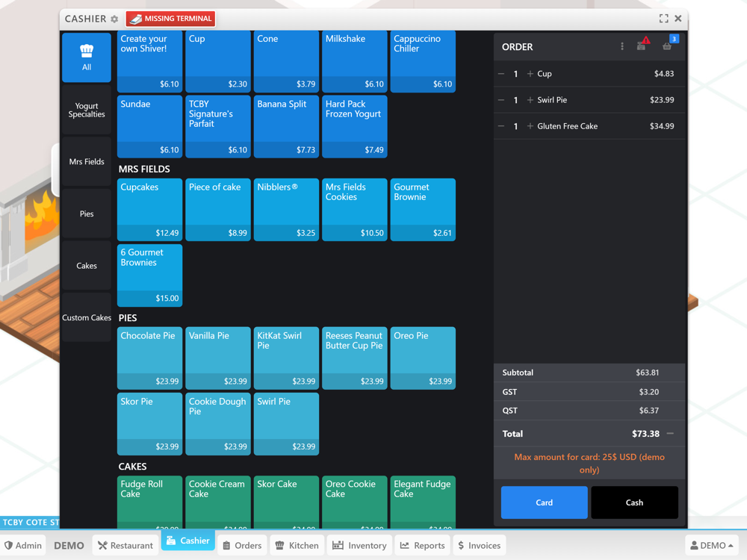Add Milkshake product tile

[354, 61]
